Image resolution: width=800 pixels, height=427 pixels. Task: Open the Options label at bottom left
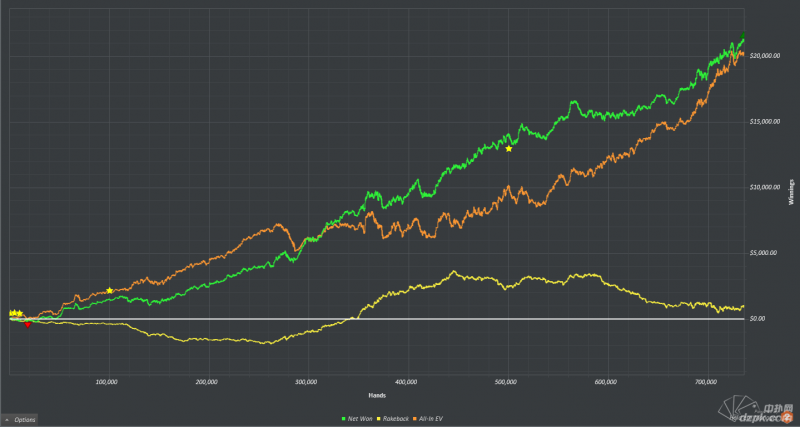point(25,419)
